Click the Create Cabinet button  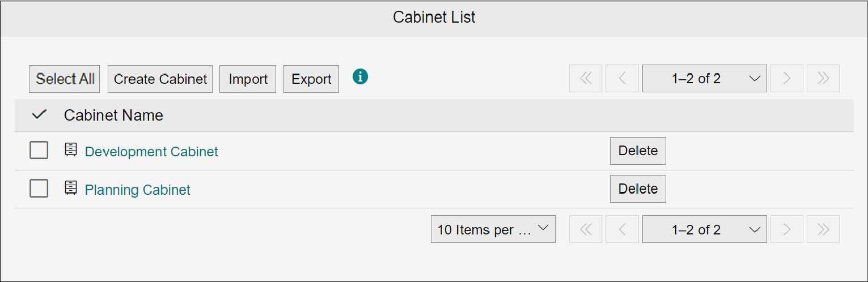(160, 79)
